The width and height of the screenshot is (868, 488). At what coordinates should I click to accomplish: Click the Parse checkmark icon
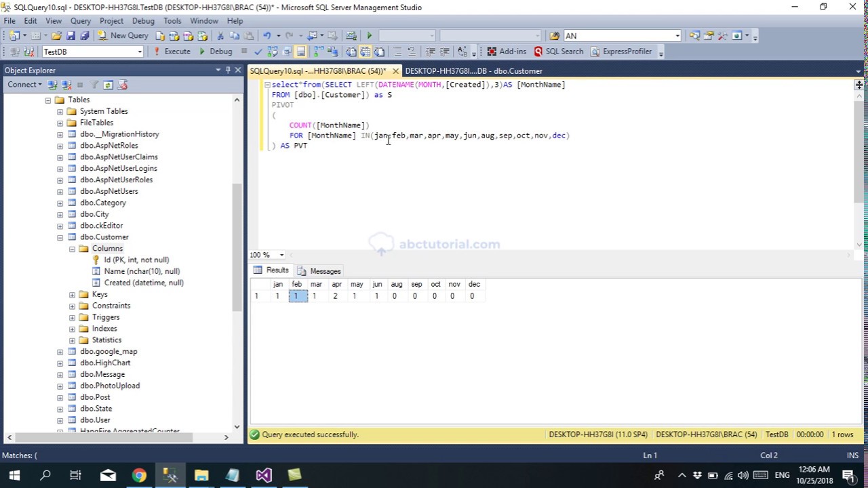(258, 52)
